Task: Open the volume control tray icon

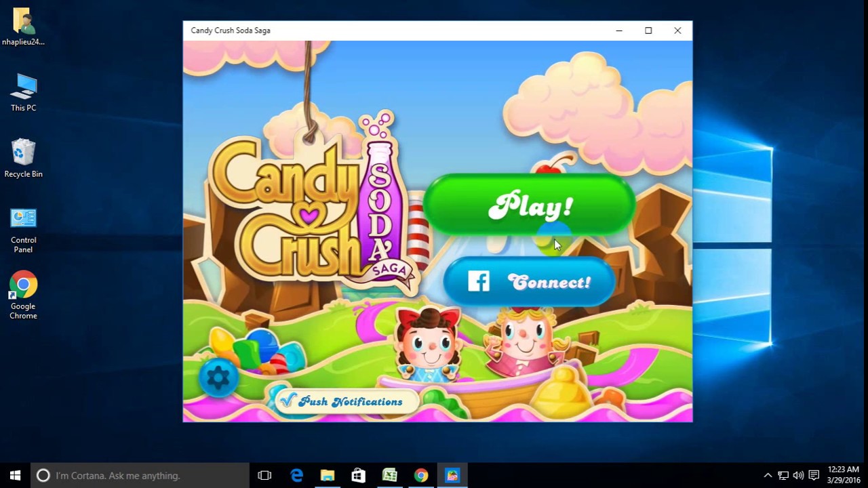Action: point(798,475)
